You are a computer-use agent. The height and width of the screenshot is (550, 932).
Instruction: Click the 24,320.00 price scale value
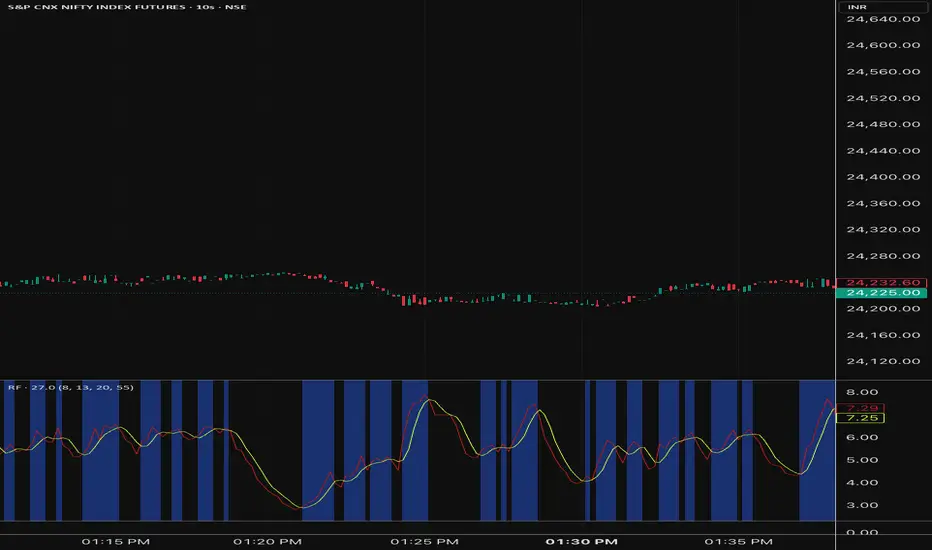[883, 230]
